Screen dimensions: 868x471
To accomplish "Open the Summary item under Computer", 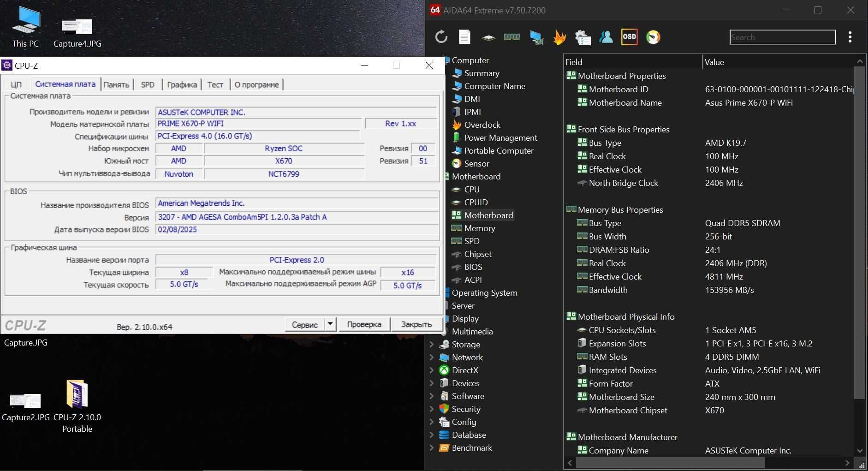I will (x=482, y=73).
